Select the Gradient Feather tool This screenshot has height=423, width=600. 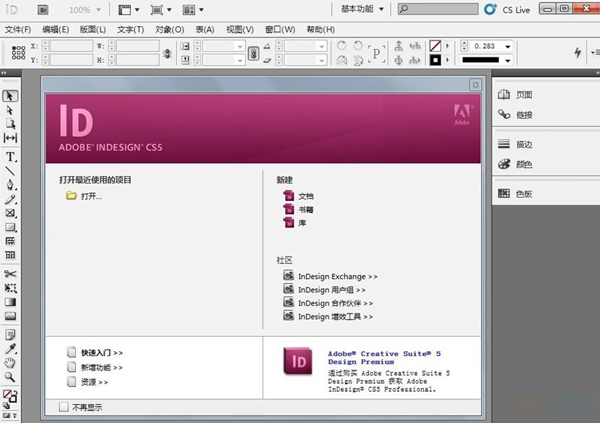tap(10, 316)
